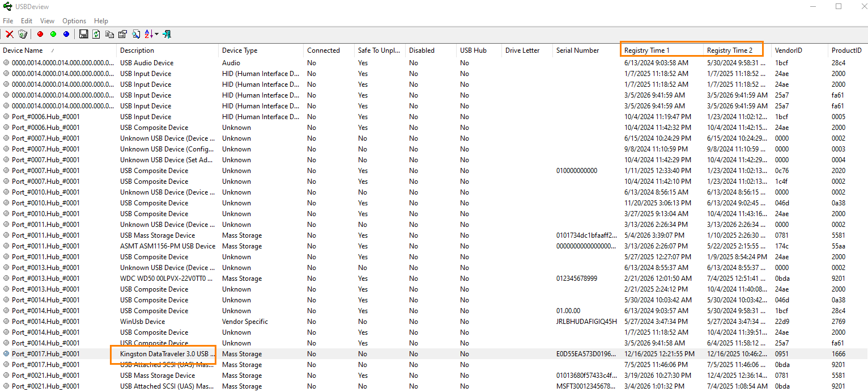The width and height of the screenshot is (868, 392).
Task: Sort by the Drive Letter column header
Action: tap(527, 50)
